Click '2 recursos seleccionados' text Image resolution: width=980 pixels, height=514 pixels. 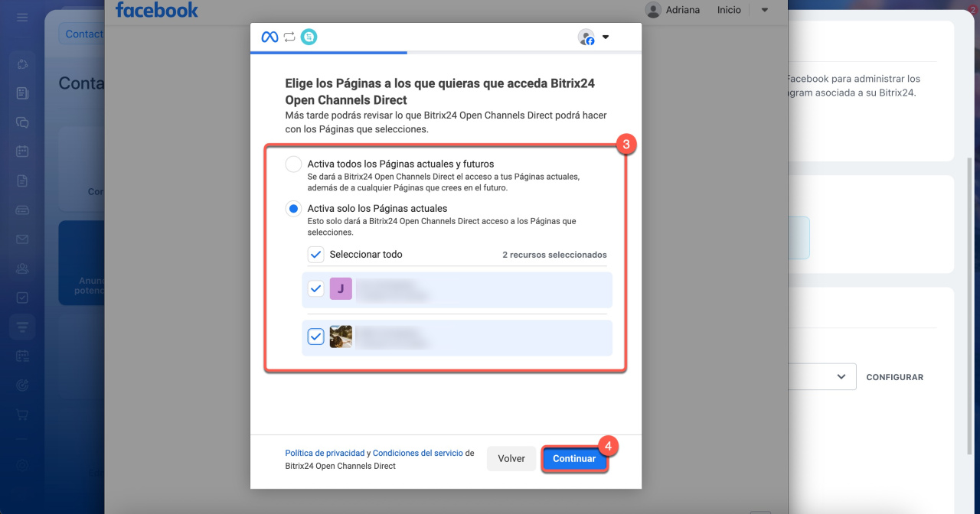point(554,255)
